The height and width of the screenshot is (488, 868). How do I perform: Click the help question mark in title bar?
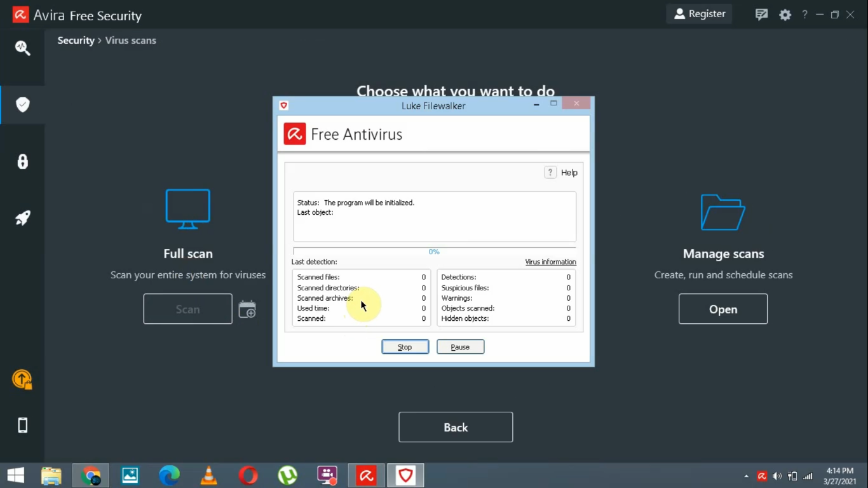coord(804,15)
